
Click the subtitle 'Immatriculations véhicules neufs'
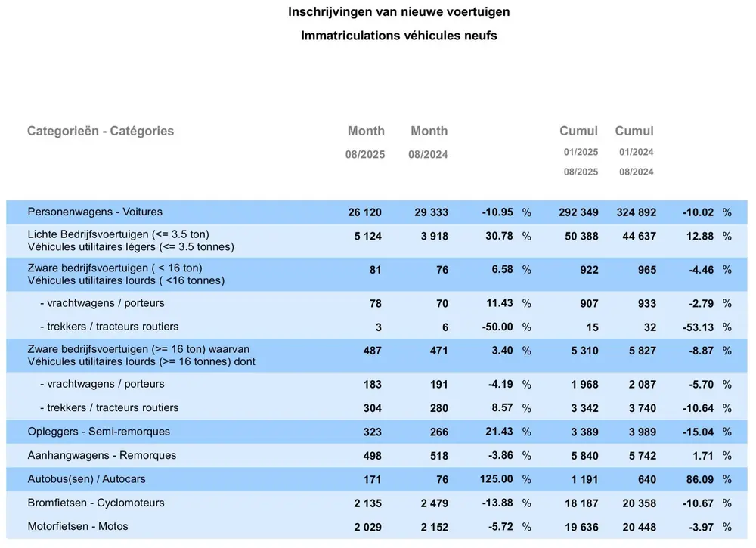coord(398,36)
